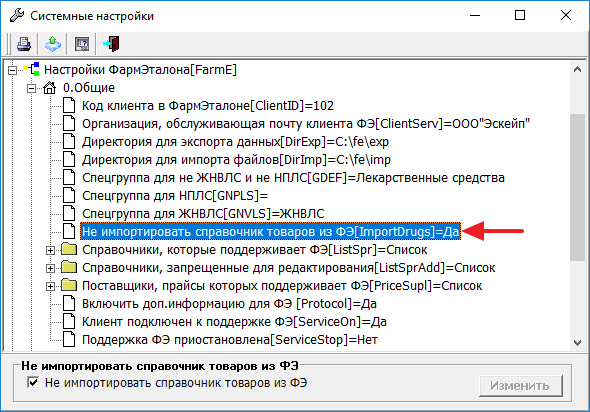Select Справочники, запрещенные для редактирования[ListSprAdd] row

tap(288, 268)
